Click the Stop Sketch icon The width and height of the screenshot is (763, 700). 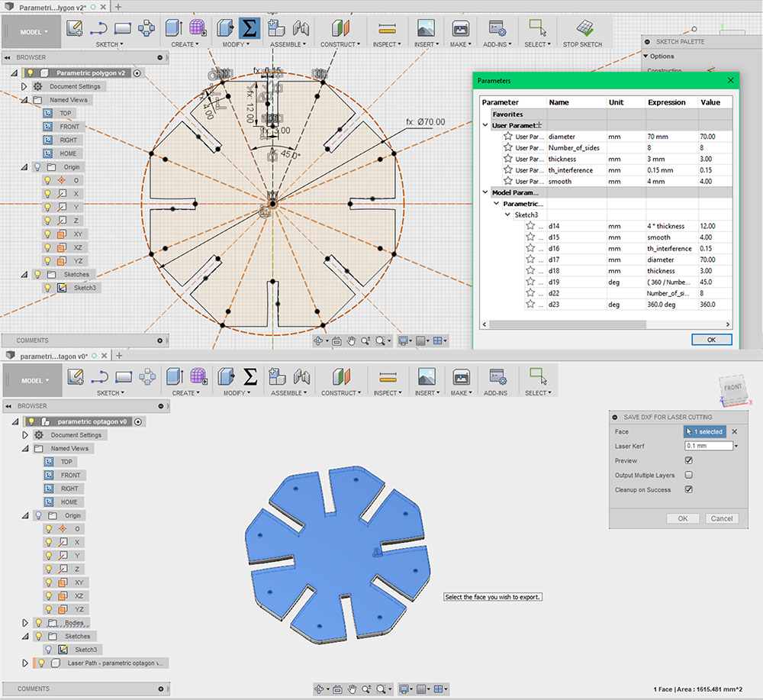(x=584, y=28)
